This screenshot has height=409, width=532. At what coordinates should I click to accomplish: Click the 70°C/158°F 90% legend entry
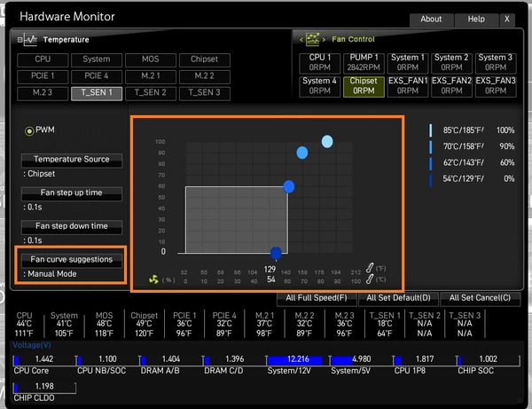point(472,146)
